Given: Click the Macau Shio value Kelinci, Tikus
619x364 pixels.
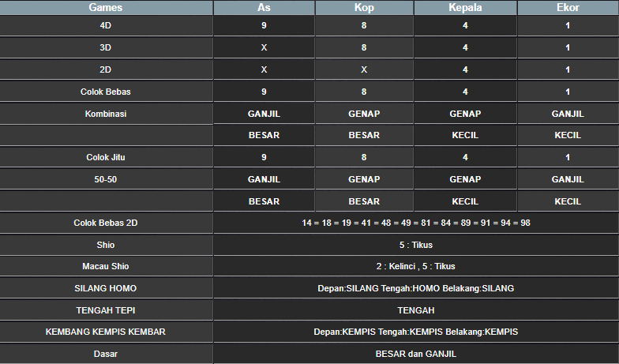Looking at the screenshot, I should point(416,267).
